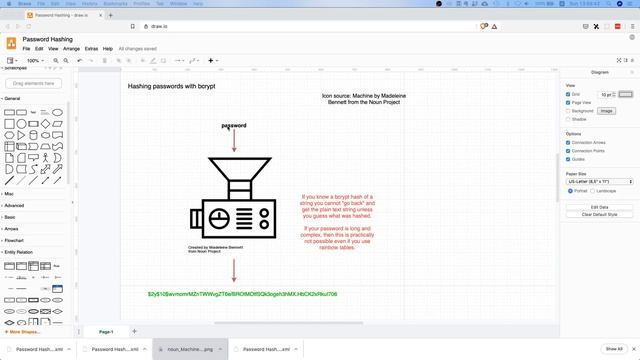Screen dimensions: 640x360
Task: Open the waypoints style dropdown
Action: click(194, 60)
